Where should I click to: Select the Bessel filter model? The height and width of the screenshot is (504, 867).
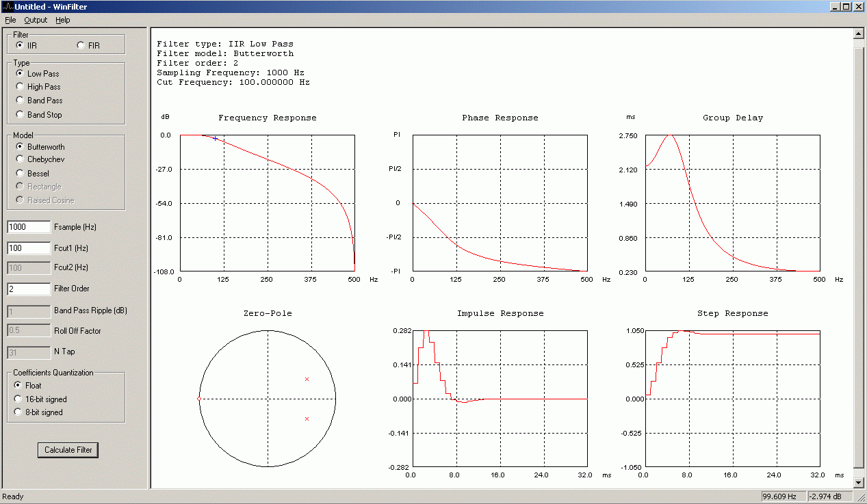[x=33, y=174]
